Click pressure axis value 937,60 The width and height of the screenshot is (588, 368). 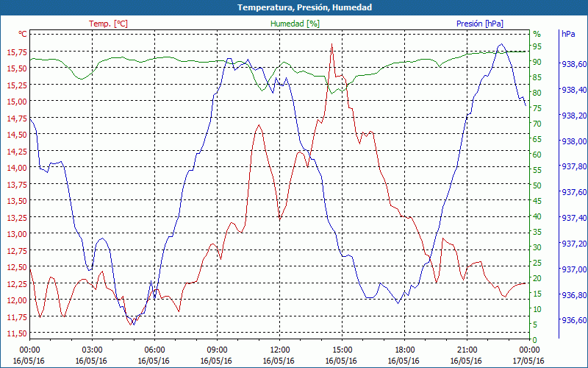click(x=574, y=192)
